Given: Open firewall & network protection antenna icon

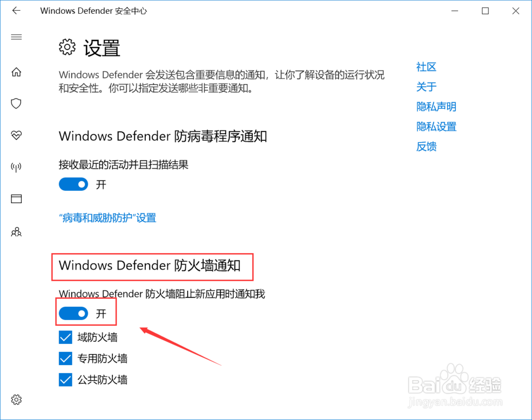Looking at the screenshot, I should 16,167.
